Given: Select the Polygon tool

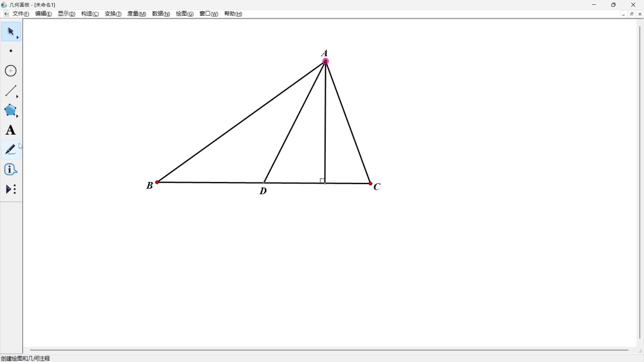Looking at the screenshot, I should 11,110.
